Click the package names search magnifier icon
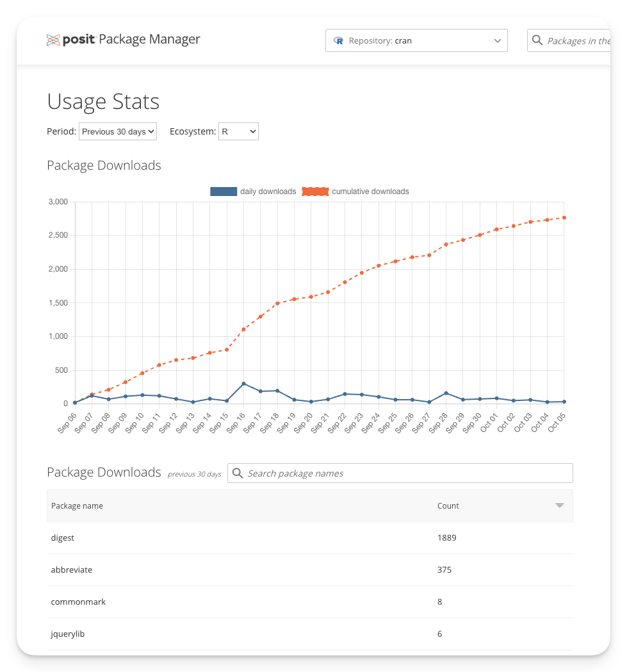The width and height of the screenshot is (627, 672). point(237,473)
